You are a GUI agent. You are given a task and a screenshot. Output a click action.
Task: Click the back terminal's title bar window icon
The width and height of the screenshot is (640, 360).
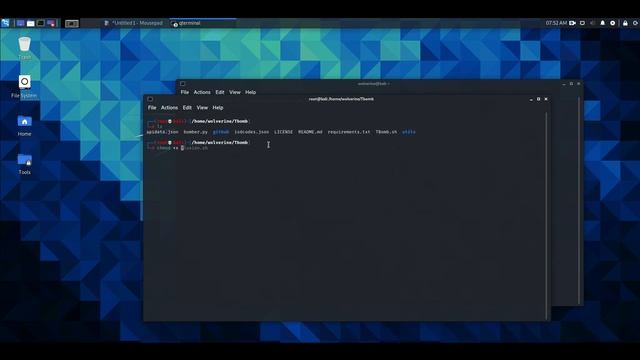pyautogui.click(x=183, y=84)
